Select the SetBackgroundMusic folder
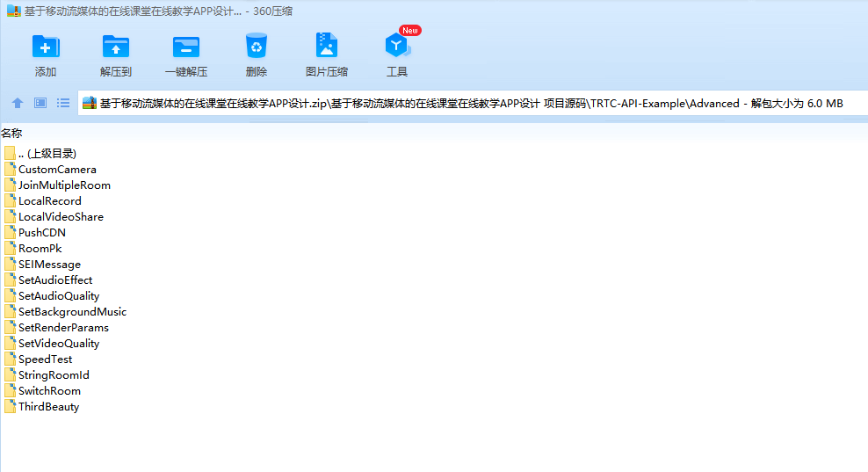 tap(65, 312)
